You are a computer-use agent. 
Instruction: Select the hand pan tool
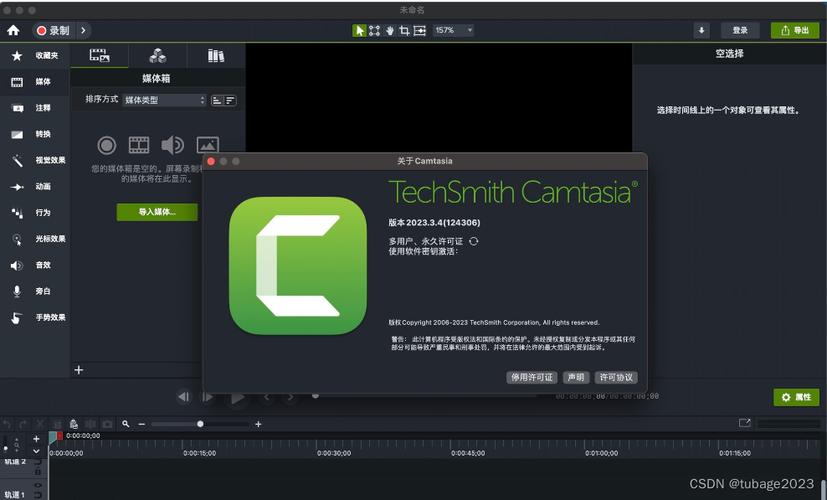390,31
